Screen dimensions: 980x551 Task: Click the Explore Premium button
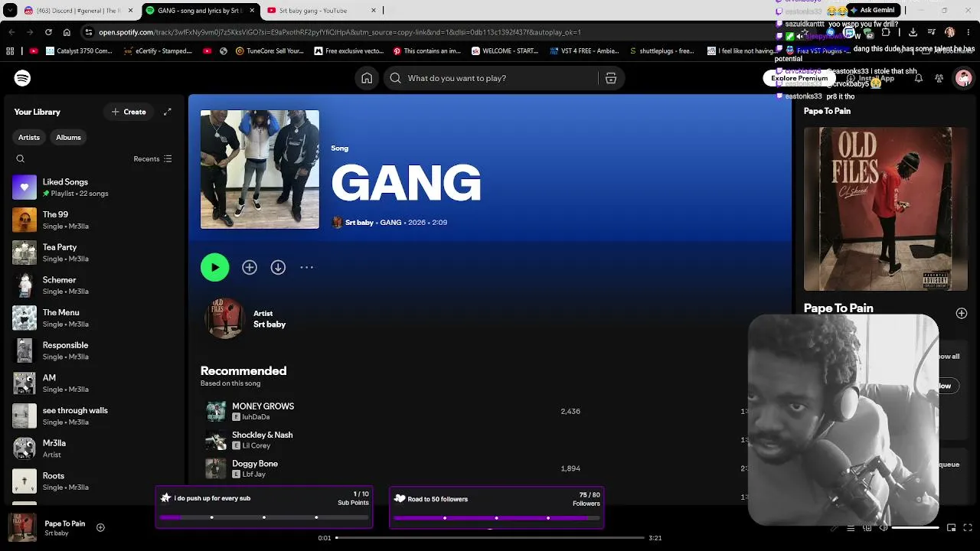click(x=799, y=78)
